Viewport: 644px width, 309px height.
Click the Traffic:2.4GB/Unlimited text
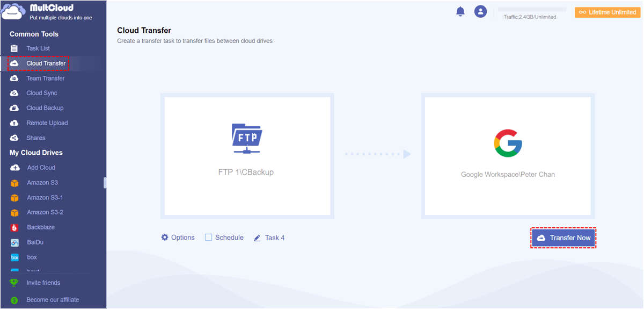pos(530,17)
